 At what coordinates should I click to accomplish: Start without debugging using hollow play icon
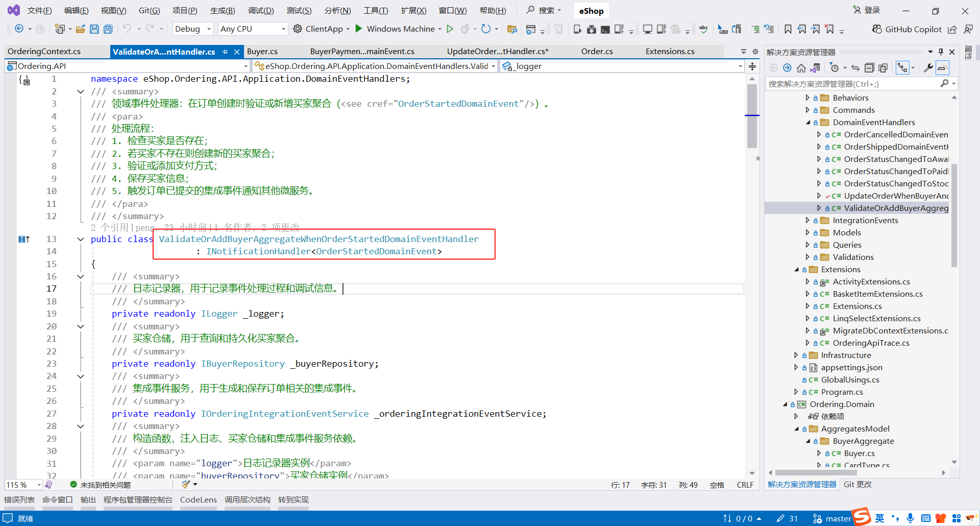coord(450,29)
